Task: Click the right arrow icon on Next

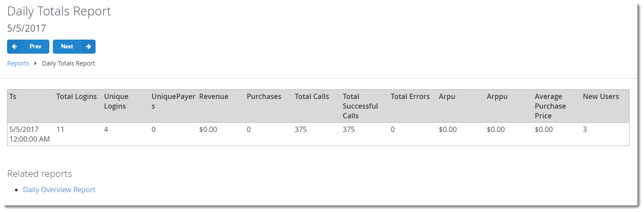Action: 89,47
